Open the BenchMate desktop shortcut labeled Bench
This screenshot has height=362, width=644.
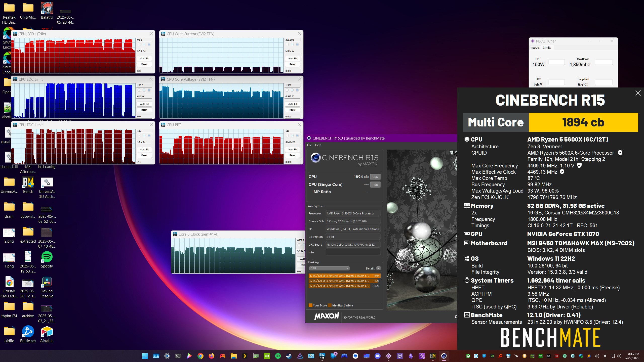[x=28, y=185]
